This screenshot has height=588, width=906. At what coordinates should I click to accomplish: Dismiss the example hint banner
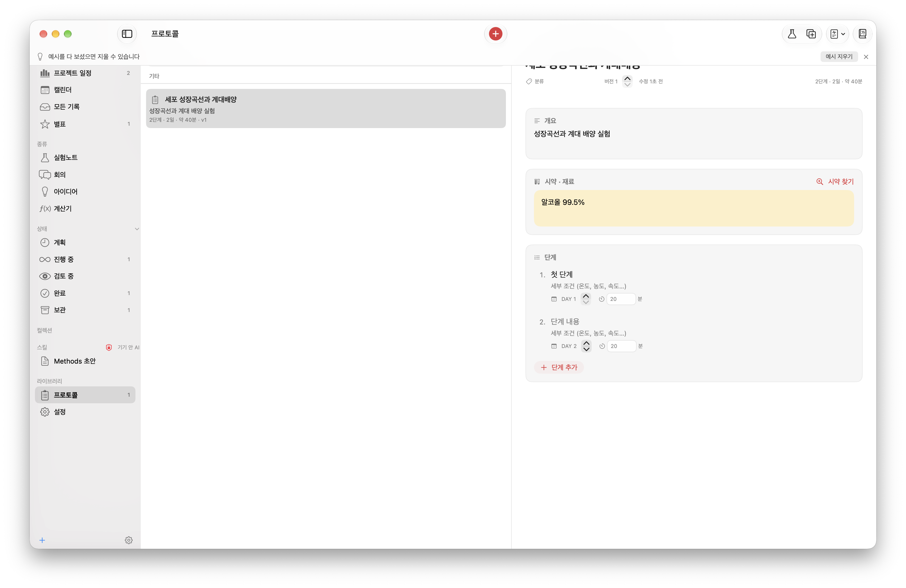click(x=866, y=57)
